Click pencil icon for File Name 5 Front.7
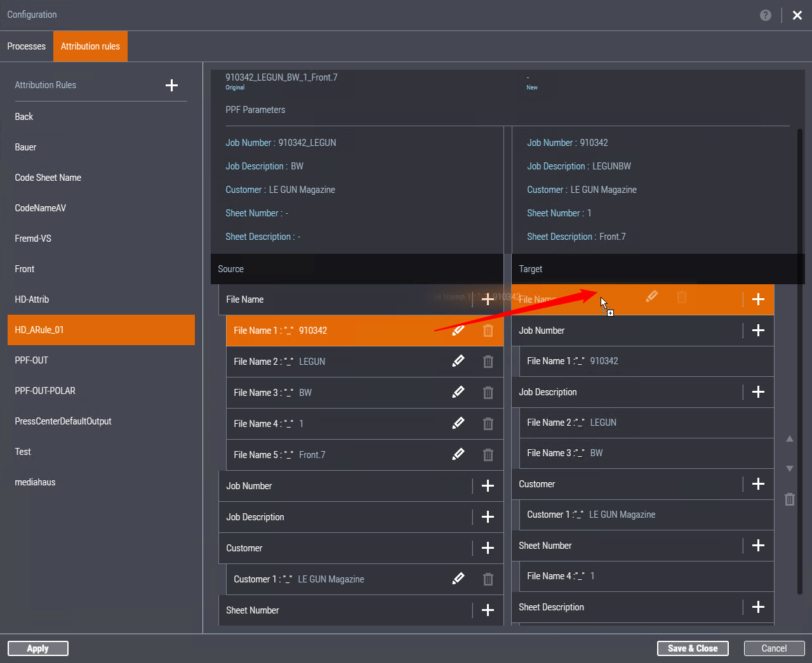 point(458,455)
